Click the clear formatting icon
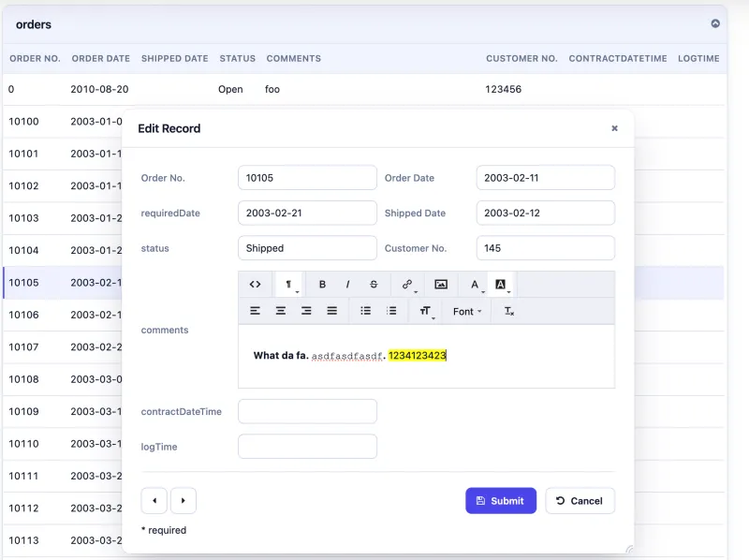 (509, 311)
